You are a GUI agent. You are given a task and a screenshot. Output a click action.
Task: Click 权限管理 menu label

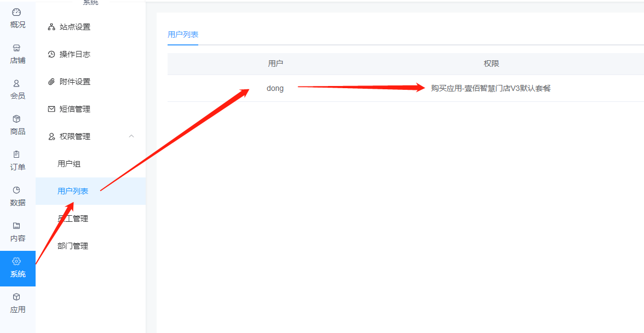[74, 137]
